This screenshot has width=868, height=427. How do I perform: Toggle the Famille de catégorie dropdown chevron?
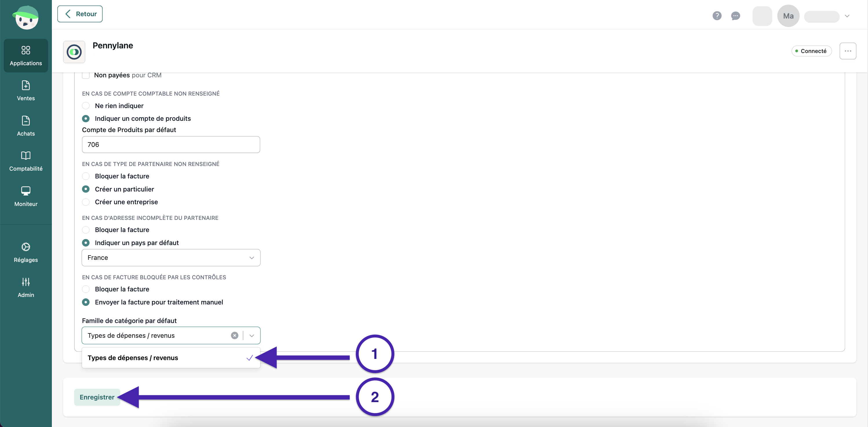tap(252, 336)
